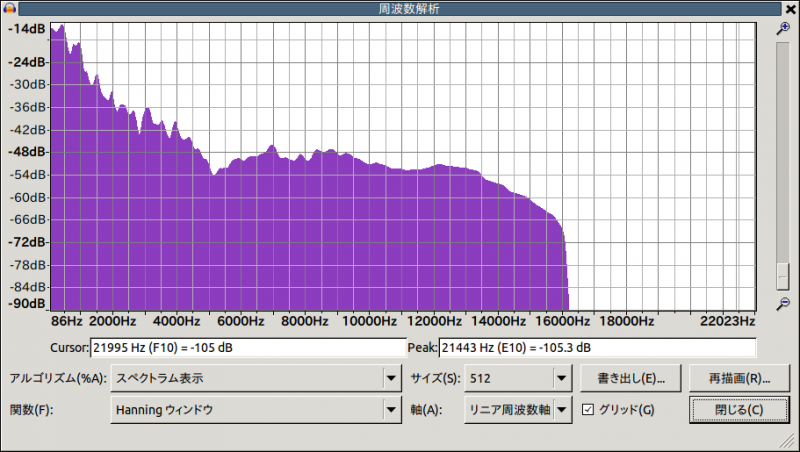Open the アルゴリズム dropdown showing スペクトラム表示

click(x=254, y=378)
